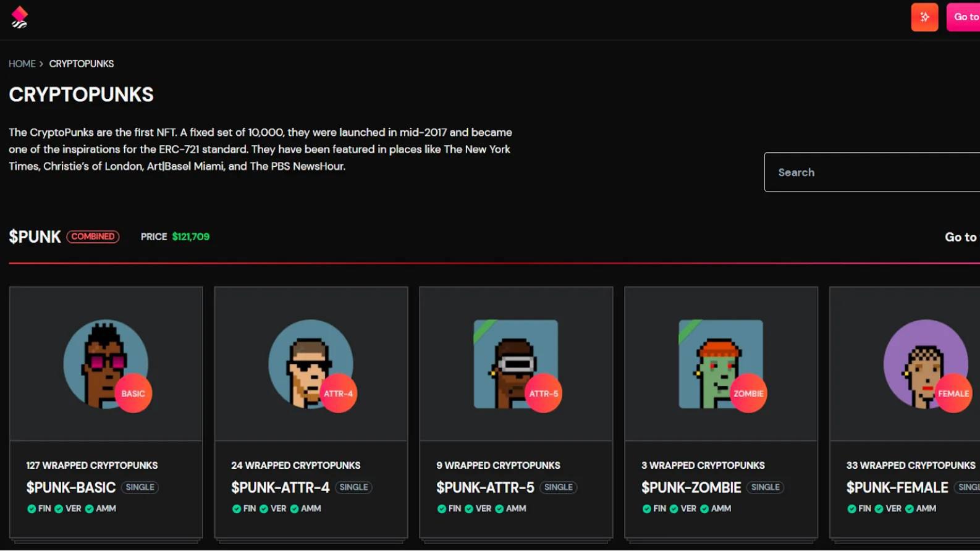Click the VER check icon on $PUNK-ATTR-4 card
The width and height of the screenshot is (980, 551).
pos(264,509)
